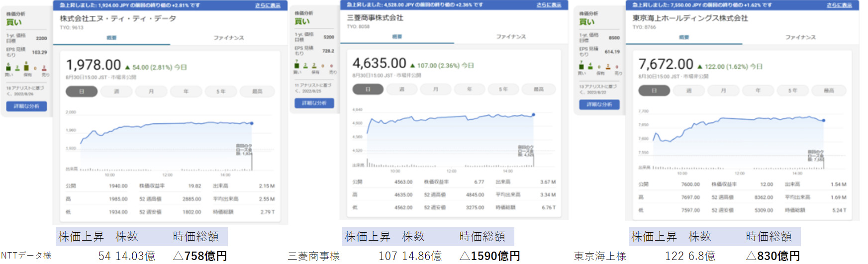Viewport: 868px width, 264px height.
Task: Select 年 range for the 1,978.00 chart
Action: [x=186, y=91]
